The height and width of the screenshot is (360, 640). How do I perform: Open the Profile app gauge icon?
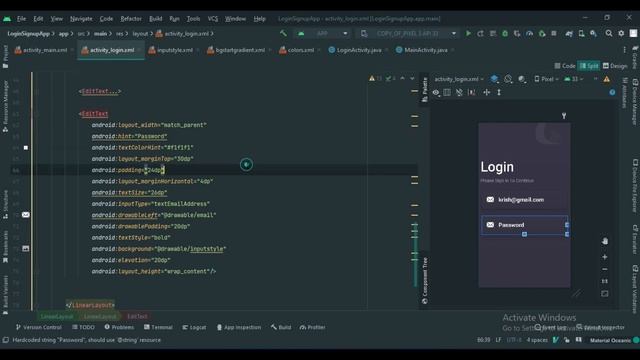point(529,33)
